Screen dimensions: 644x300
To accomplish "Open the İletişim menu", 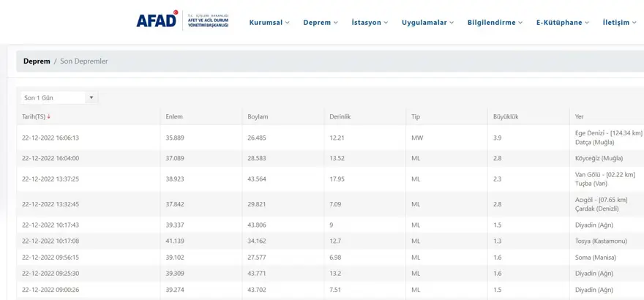I will (619, 23).
